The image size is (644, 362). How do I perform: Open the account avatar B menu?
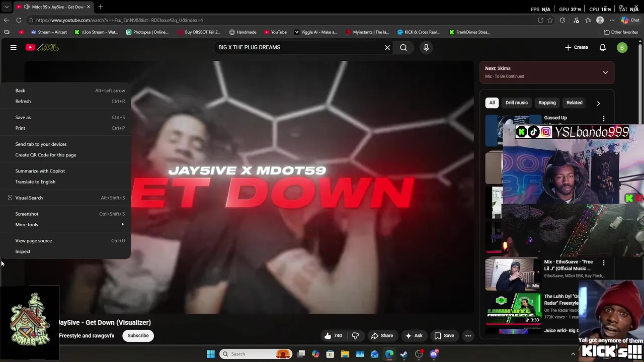[x=622, y=47]
